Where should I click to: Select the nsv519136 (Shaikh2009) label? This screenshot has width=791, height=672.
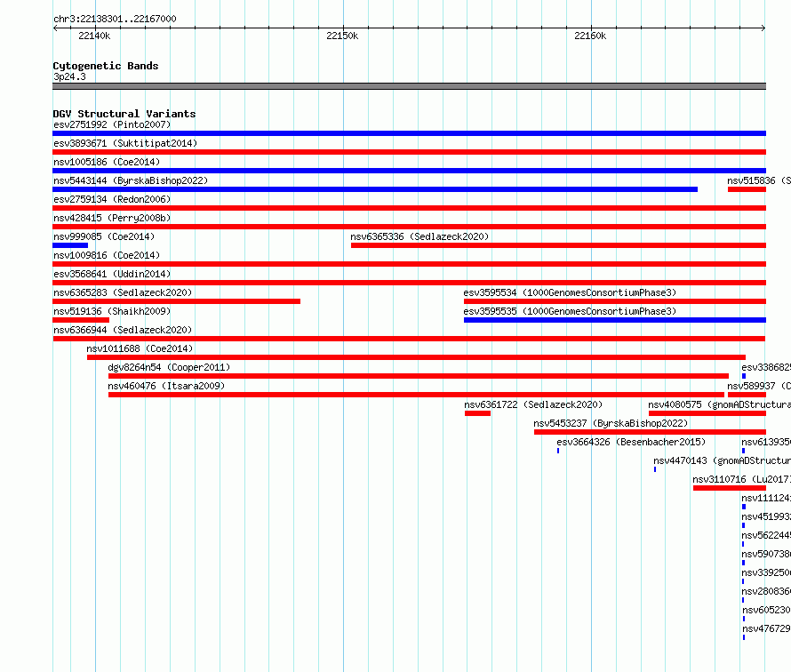point(112,311)
